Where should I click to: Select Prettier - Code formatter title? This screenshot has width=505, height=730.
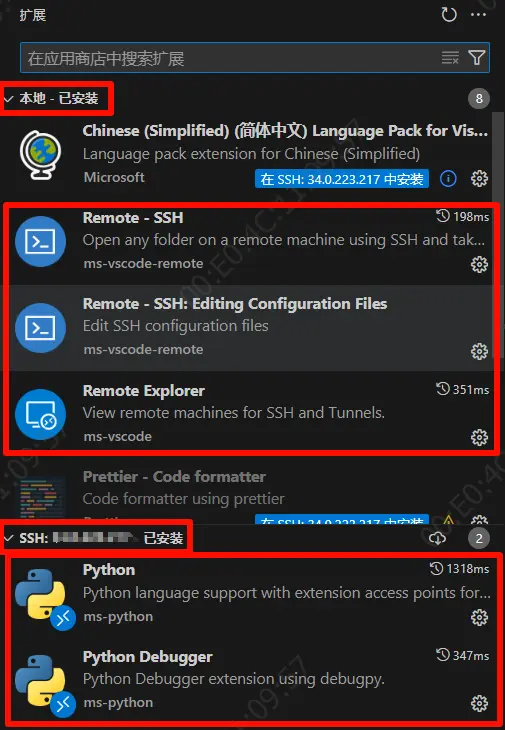[x=174, y=477]
